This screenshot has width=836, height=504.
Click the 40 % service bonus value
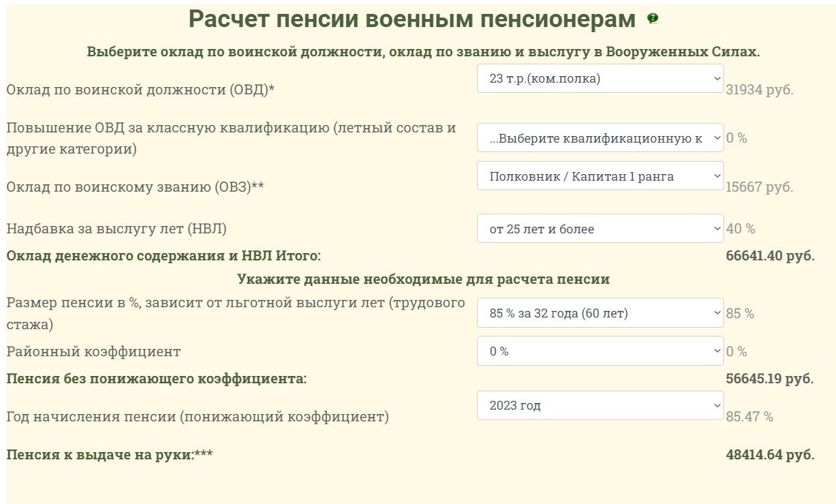[x=740, y=229]
